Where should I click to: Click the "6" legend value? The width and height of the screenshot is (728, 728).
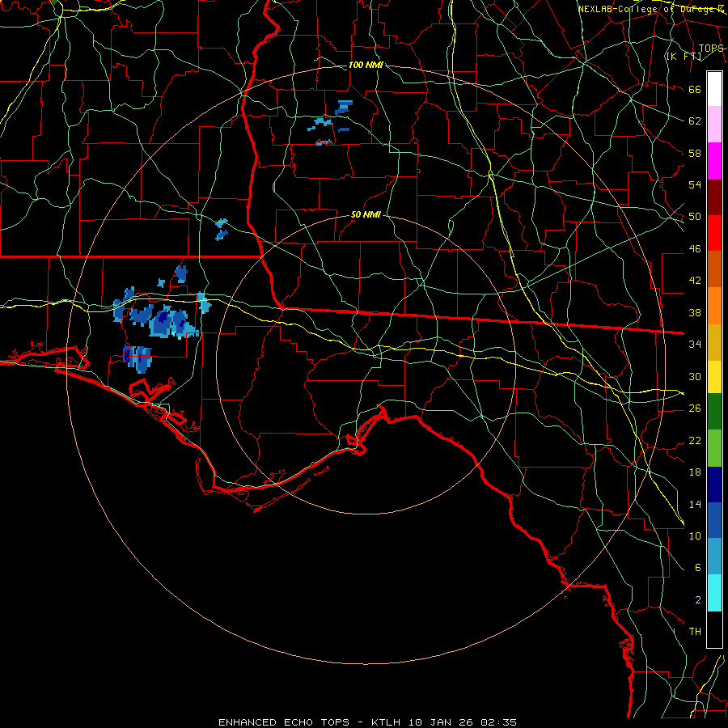(697, 568)
